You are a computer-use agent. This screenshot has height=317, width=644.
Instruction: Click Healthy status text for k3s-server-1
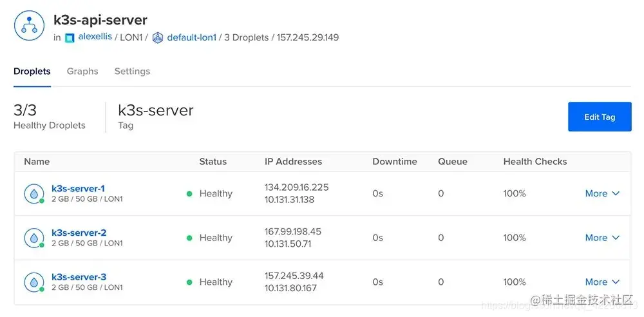[x=216, y=194]
